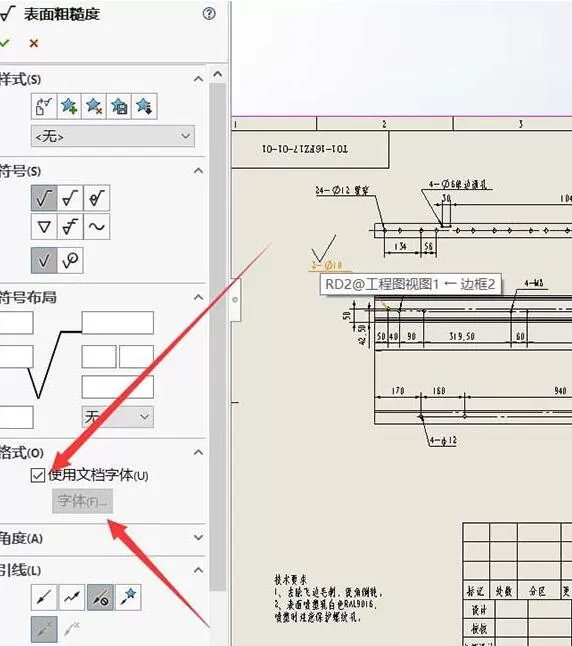Collapse the 符号(S) section
This screenshot has height=646, width=572.
click(x=199, y=171)
